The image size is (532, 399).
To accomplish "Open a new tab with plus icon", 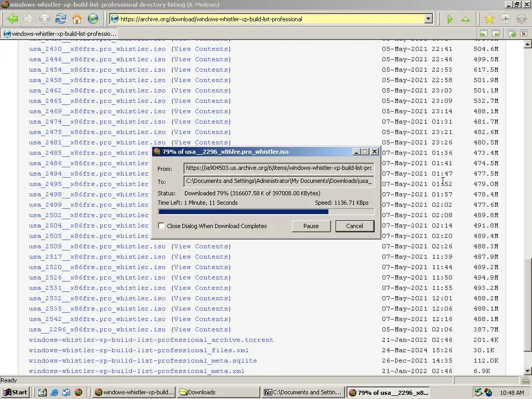I will point(512,33).
